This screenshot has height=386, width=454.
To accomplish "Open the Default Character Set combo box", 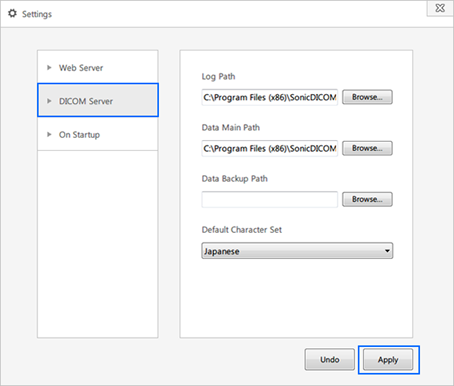I will 297,251.
